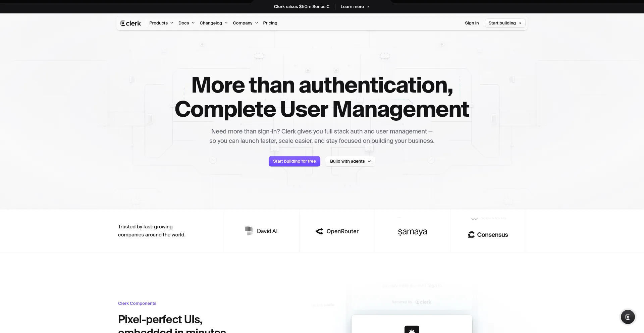
Task: Click Start building for free button
Action: (294, 161)
